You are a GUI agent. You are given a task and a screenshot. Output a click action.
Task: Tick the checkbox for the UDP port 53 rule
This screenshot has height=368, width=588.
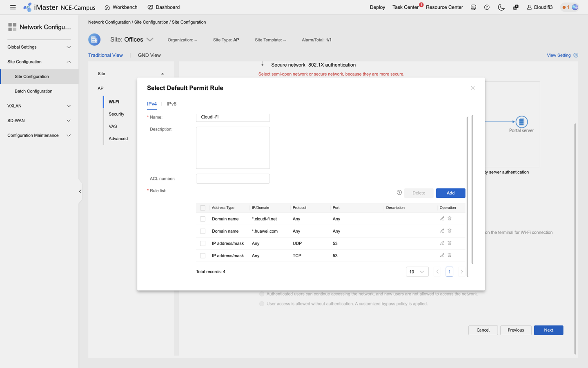(x=203, y=243)
